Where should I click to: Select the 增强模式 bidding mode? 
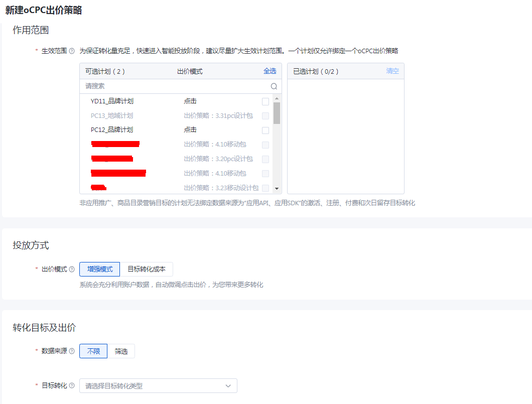[x=99, y=269]
